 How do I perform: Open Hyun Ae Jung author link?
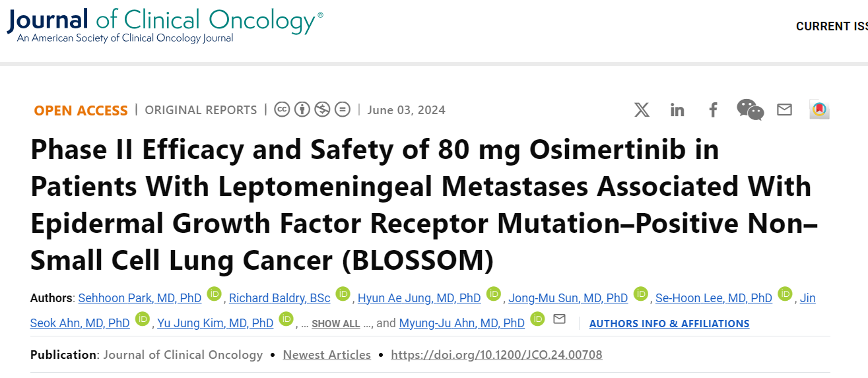click(x=419, y=298)
